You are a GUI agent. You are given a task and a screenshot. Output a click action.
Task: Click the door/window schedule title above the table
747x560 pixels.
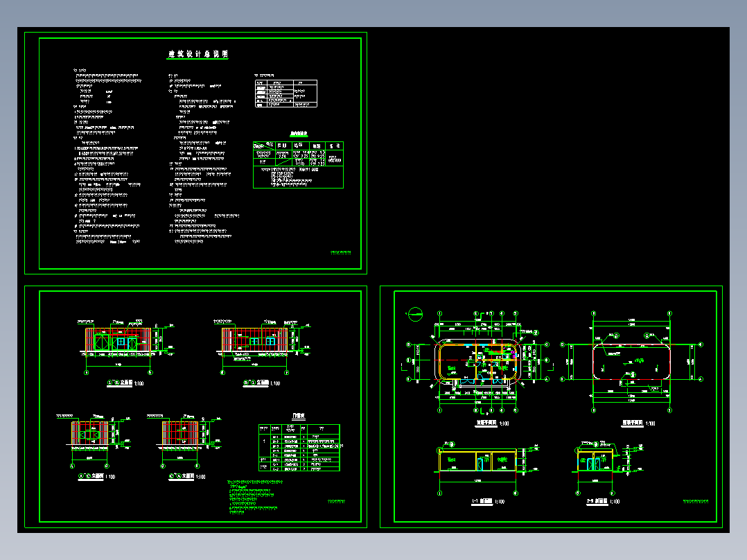(x=299, y=416)
